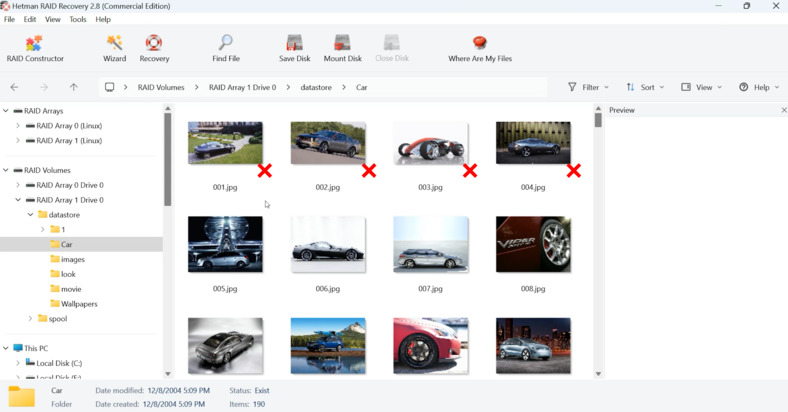
Task: Expand RAID Array 0 Drive 0 node
Action: tap(18, 185)
